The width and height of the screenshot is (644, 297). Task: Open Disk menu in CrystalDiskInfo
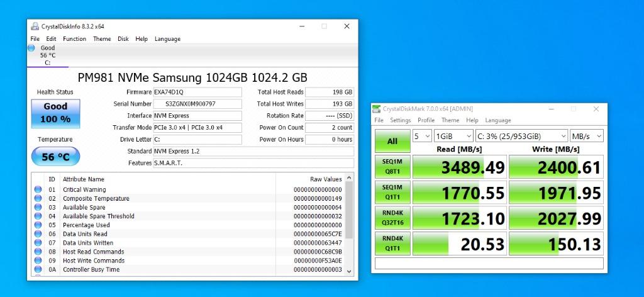[x=123, y=38]
